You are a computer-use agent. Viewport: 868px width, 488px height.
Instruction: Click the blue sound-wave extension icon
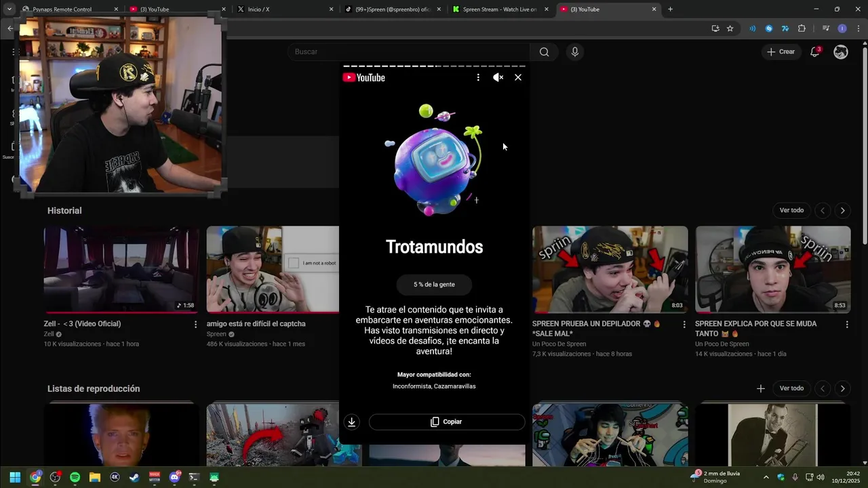[752, 28]
